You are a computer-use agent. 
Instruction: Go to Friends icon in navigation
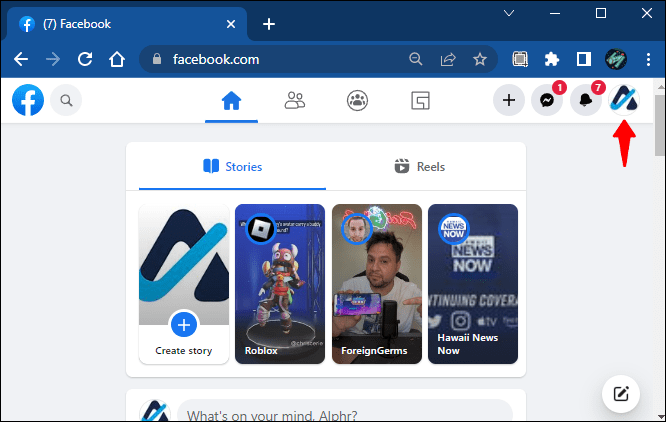294,101
